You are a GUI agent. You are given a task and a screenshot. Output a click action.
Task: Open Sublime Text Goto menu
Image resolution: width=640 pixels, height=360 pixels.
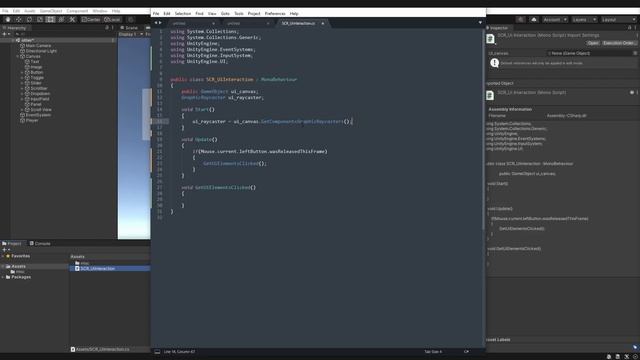click(225, 13)
